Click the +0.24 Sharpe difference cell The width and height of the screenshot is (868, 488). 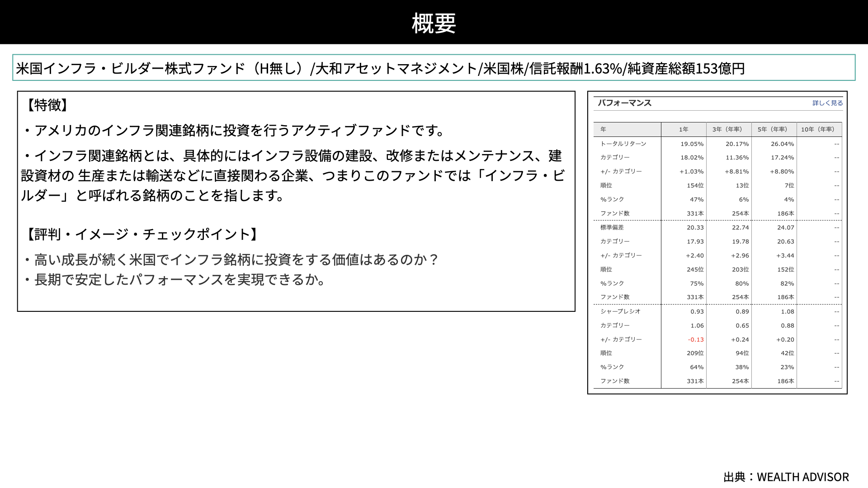[740, 340]
